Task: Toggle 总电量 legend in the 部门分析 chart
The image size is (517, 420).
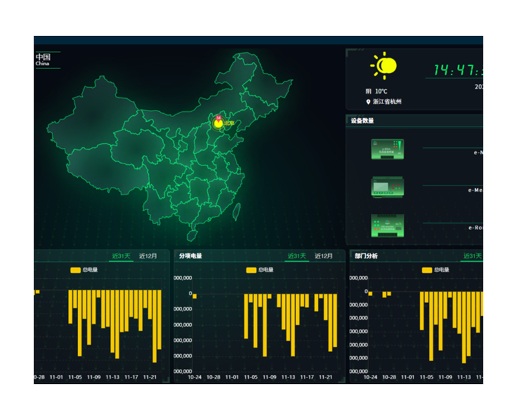Action: (x=438, y=269)
